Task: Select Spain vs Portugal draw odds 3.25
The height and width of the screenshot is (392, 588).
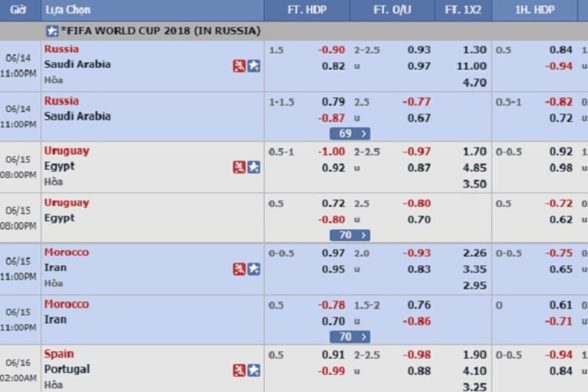Action: pyautogui.click(x=475, y=387)
